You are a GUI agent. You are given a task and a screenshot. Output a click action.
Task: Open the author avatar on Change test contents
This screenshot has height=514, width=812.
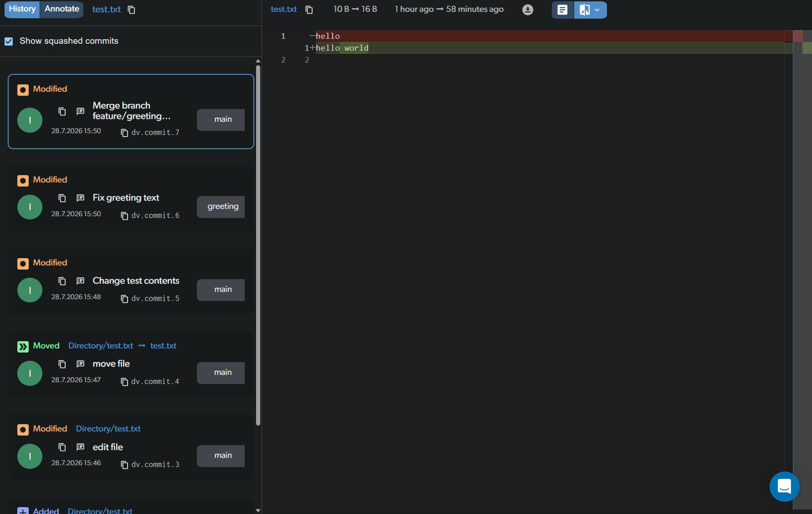click(x=30, y=290)
